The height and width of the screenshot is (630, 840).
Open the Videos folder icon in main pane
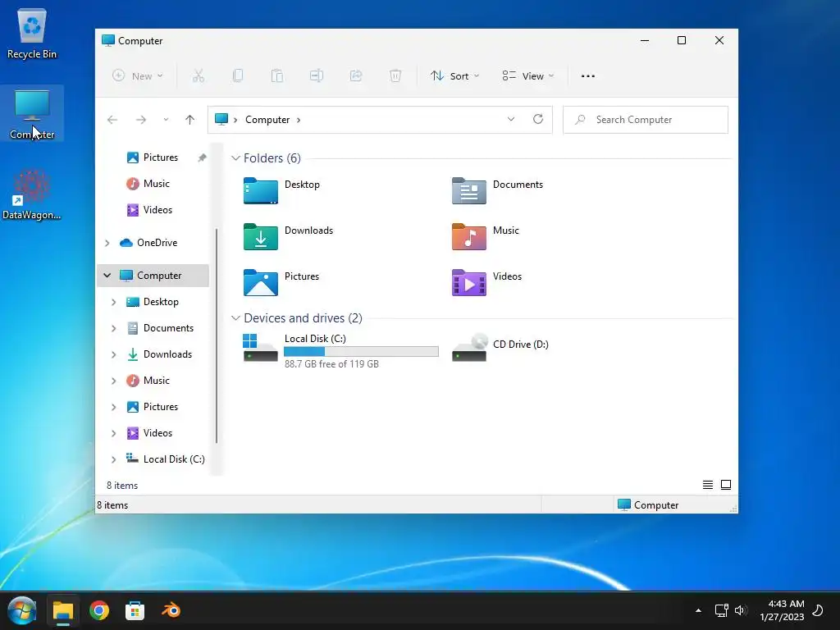468,282
